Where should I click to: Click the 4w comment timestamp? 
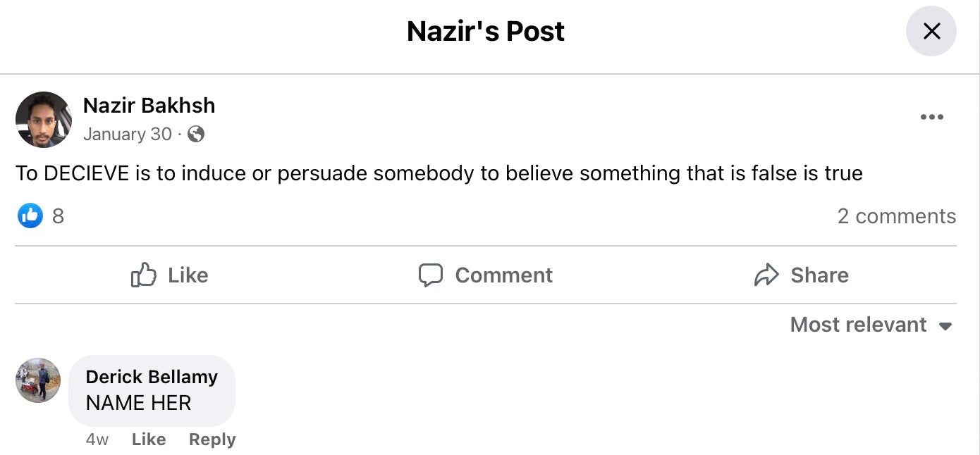97,440
